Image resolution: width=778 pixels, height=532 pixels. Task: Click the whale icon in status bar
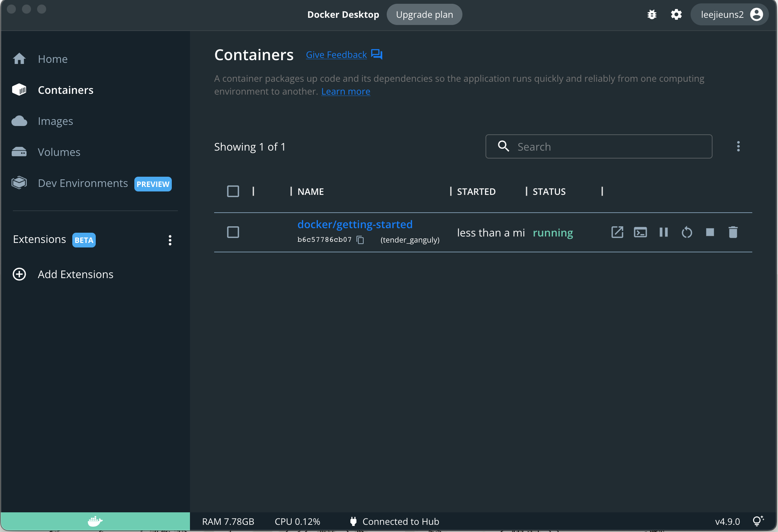click(95, 521)
